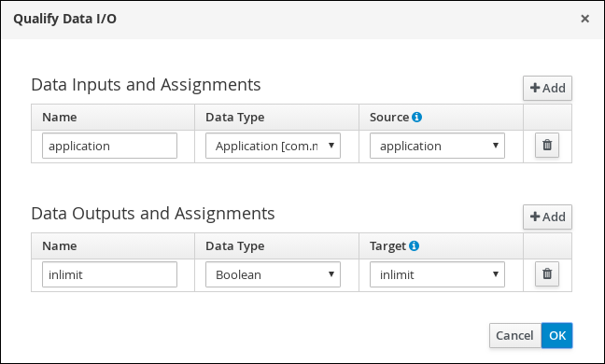Click the Data Inputs and Assignments heading
The height and width of the screenshot is (364, 605).
[x=146, y=85]
